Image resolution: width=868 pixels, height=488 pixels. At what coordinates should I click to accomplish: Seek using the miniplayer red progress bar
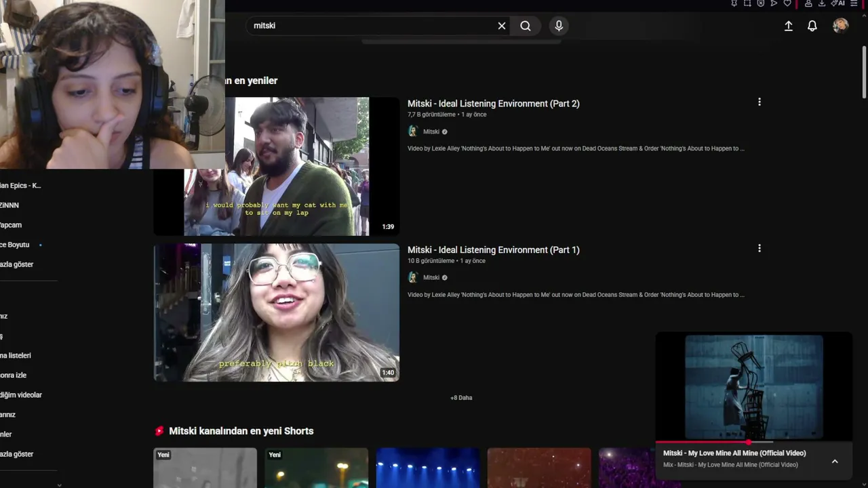point(753,442)
